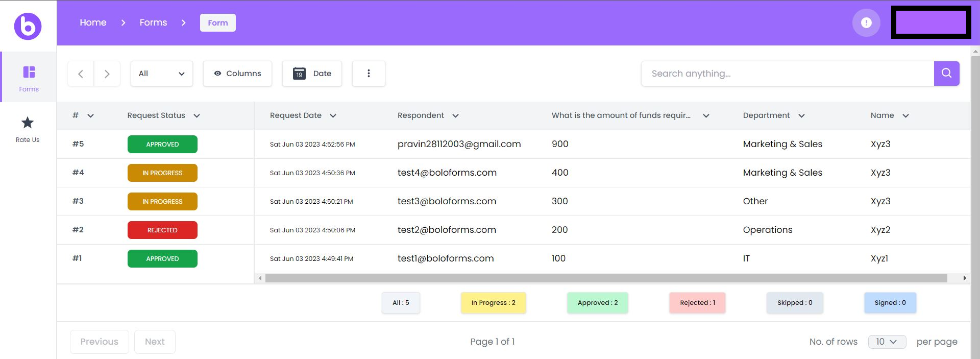Viewport: 980px width, 359px height.
Task: Click the Rate Us star icon
Action: coord(28,123)
